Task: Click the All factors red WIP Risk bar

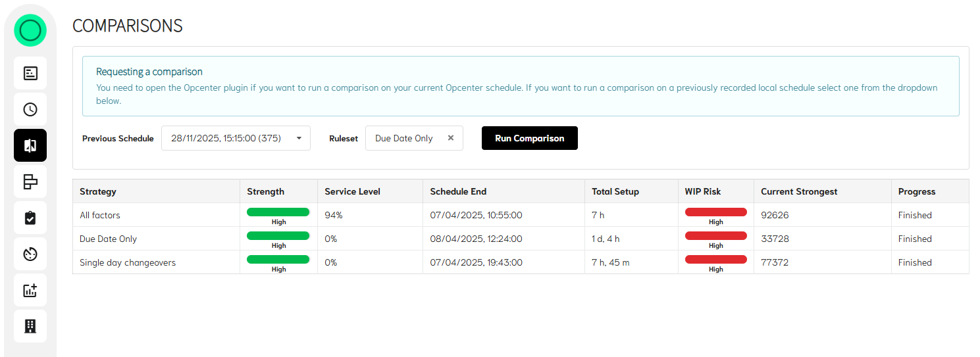Action: click(x=716, y=212)
